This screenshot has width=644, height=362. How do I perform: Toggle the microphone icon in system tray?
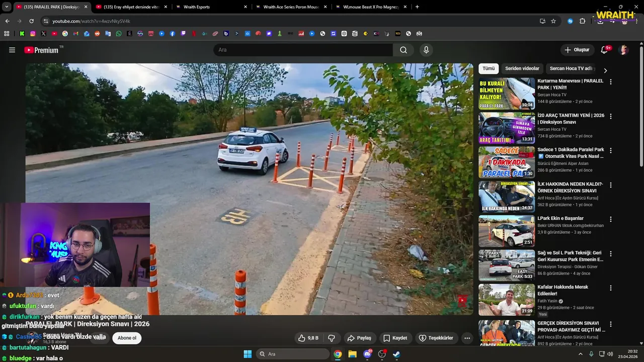pos(591,354)
